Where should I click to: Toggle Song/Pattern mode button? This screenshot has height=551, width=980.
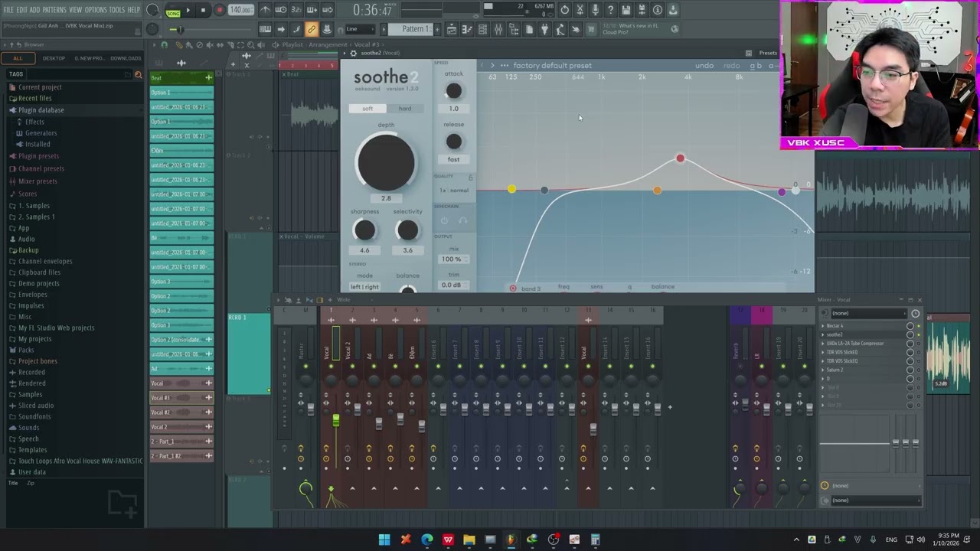click(173, 12)
